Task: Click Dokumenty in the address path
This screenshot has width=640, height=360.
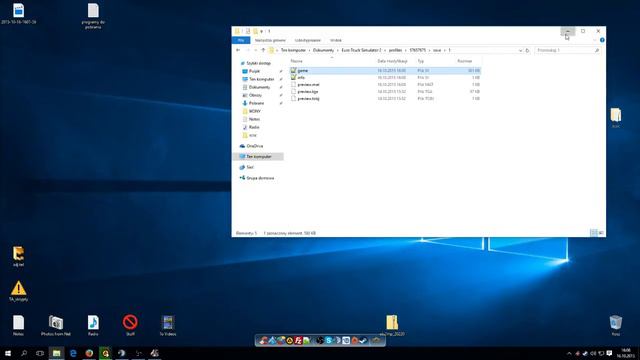Action: point(323,50)
